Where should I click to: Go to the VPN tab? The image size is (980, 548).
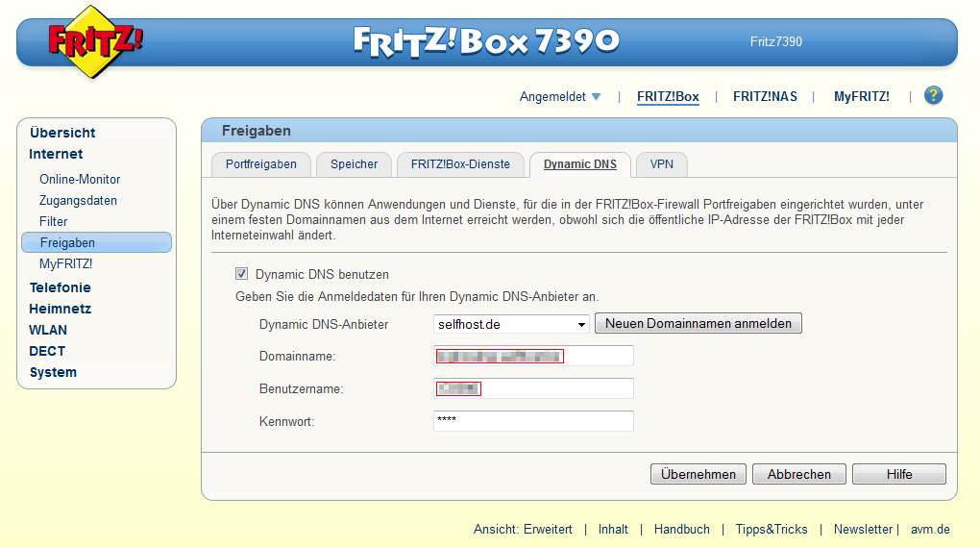(x=661, y=164)
